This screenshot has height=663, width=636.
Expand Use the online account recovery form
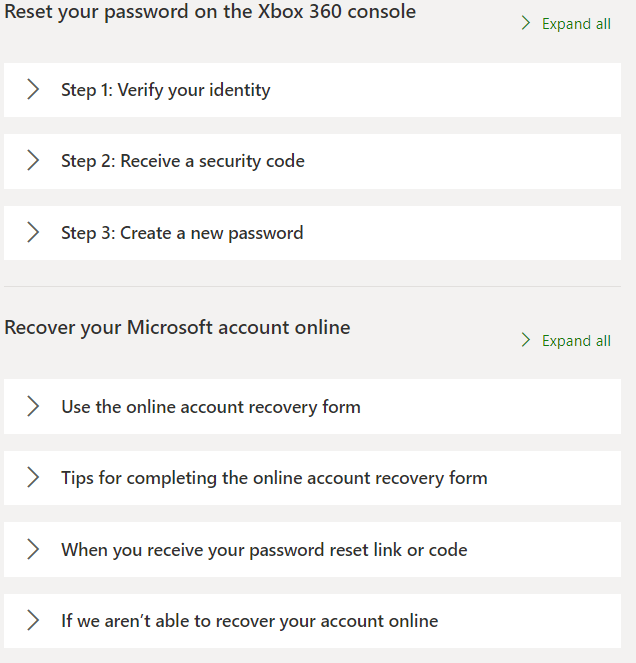point(313,406)
